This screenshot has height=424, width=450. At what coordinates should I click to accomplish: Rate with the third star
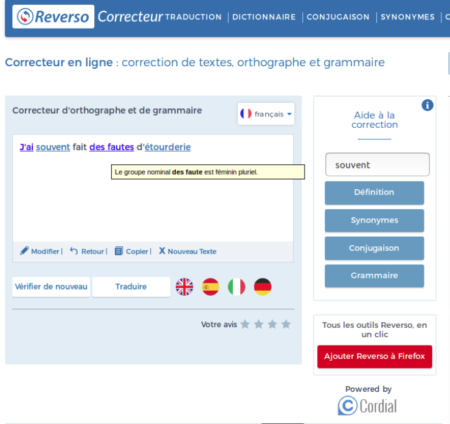point(272,324)
